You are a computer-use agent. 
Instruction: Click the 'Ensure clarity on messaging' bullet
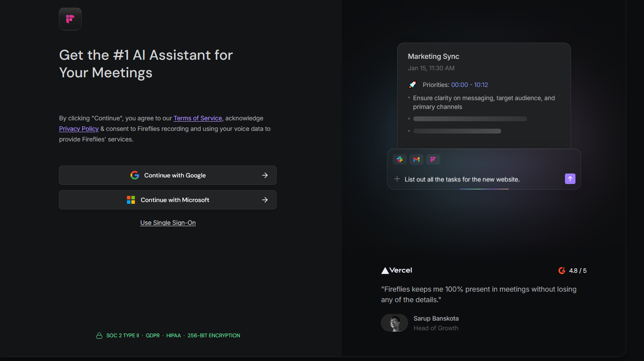pyautogui.click(x=484, y=102)
